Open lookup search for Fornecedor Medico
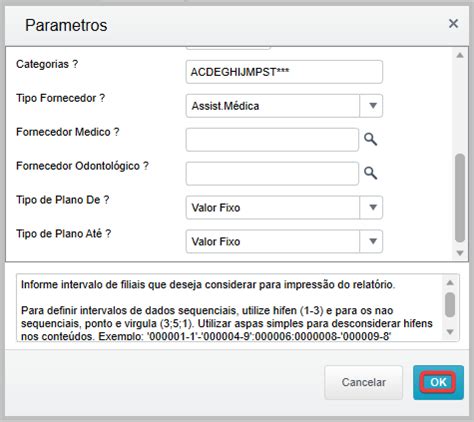This screenshot has width=474, height=422. click(x=370, y=139)
